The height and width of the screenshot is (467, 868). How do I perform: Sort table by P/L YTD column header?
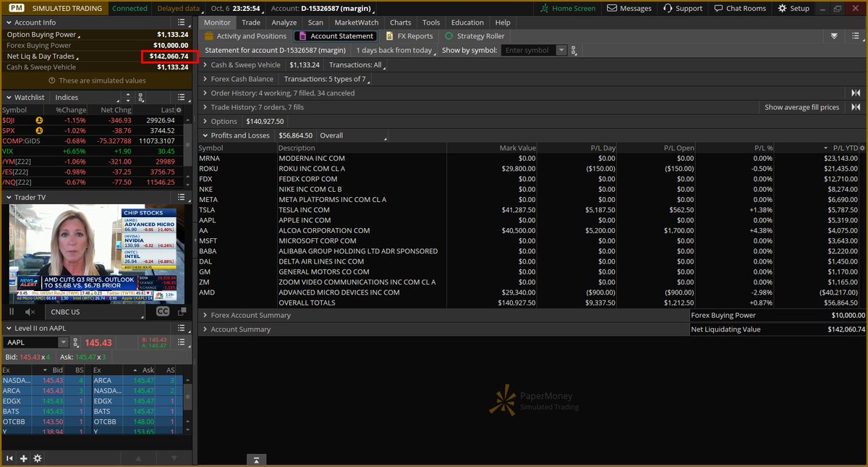pos(845,148)
